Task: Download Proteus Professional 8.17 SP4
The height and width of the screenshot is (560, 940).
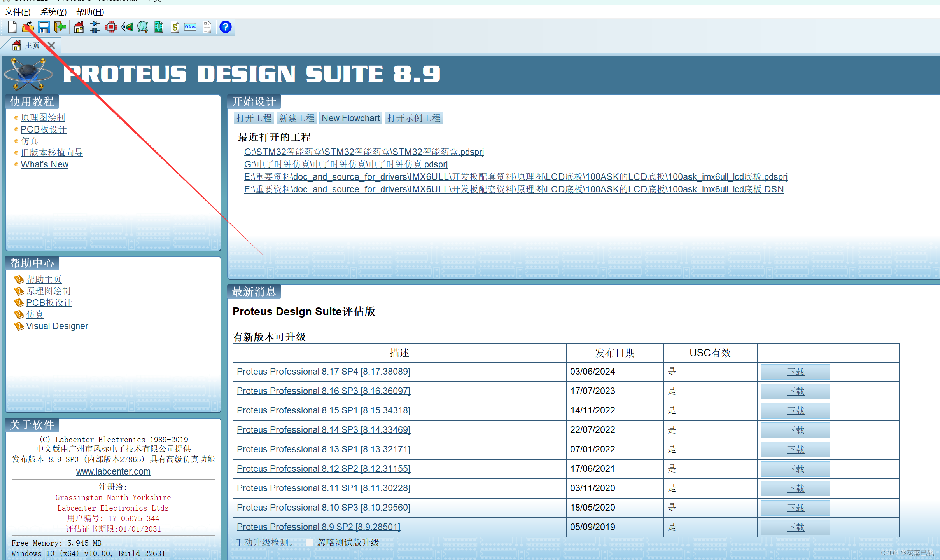Action: [795, 372]
